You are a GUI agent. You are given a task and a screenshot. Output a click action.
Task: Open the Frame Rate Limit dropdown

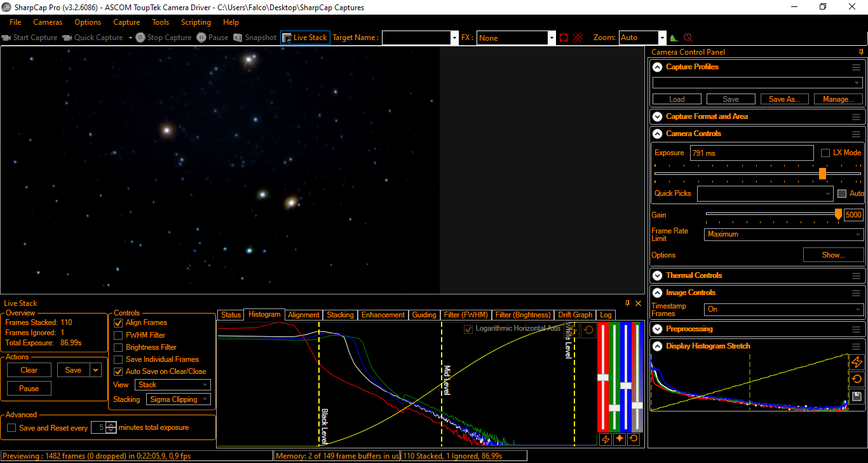[x=784, y=234]
